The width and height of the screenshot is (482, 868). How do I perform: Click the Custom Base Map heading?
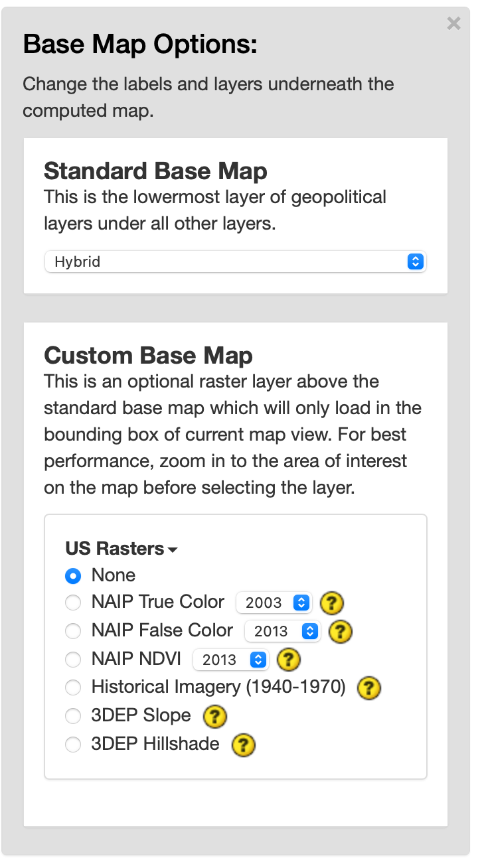pyautogui.click(x=148, y=356)
